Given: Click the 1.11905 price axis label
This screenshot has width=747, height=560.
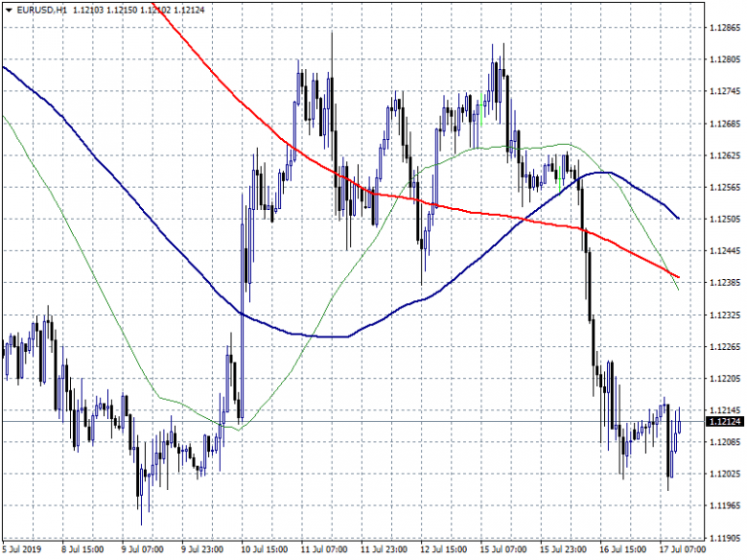Looking at the screenshot, I should 723,538.
